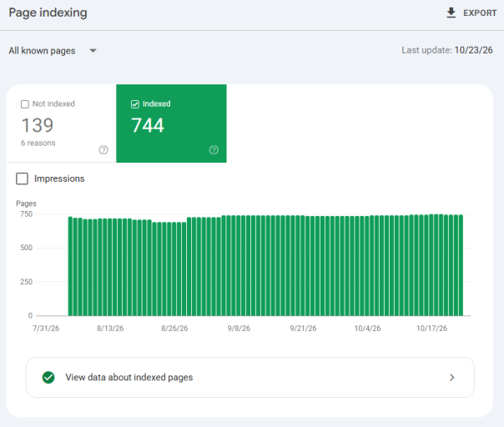Click the 9/21/26 axis date label
Screen dimensions: 504x427
[303, 329]
